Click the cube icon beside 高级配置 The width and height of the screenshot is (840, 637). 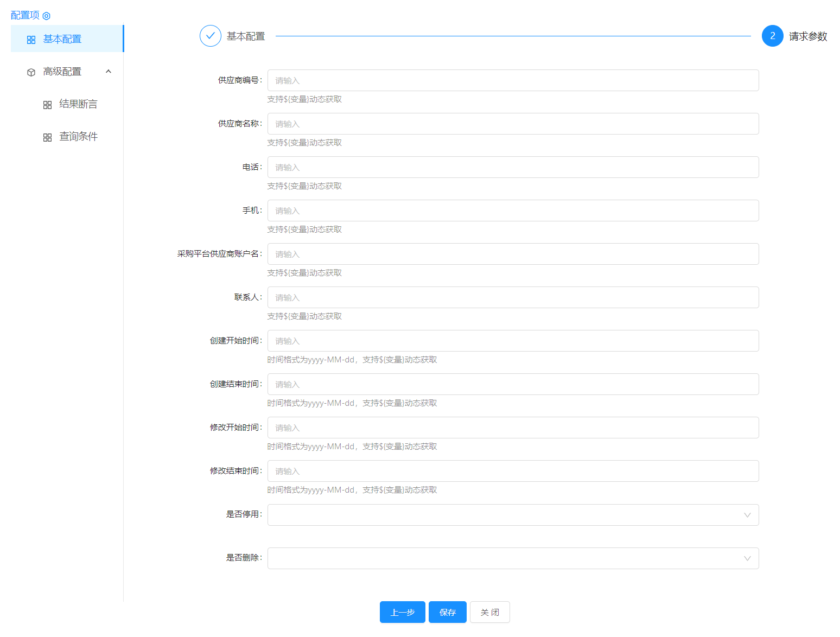[31, 72]
